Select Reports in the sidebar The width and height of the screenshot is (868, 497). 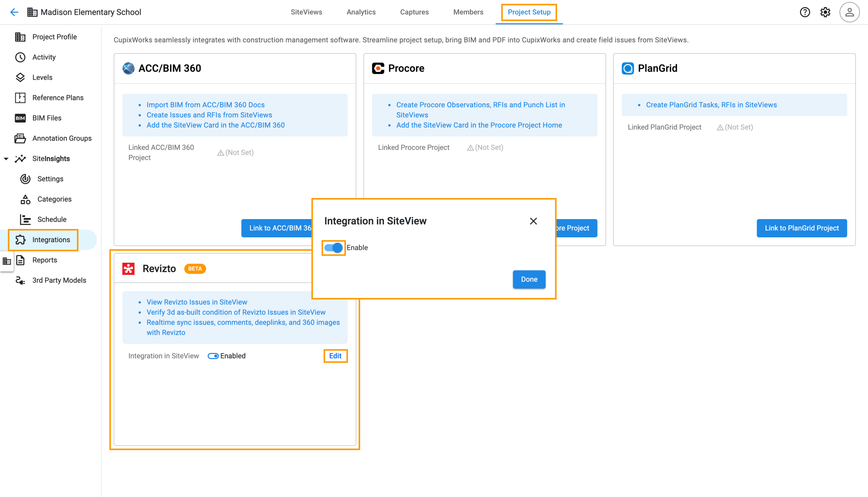pyautogui.click(x=44, y=260)
